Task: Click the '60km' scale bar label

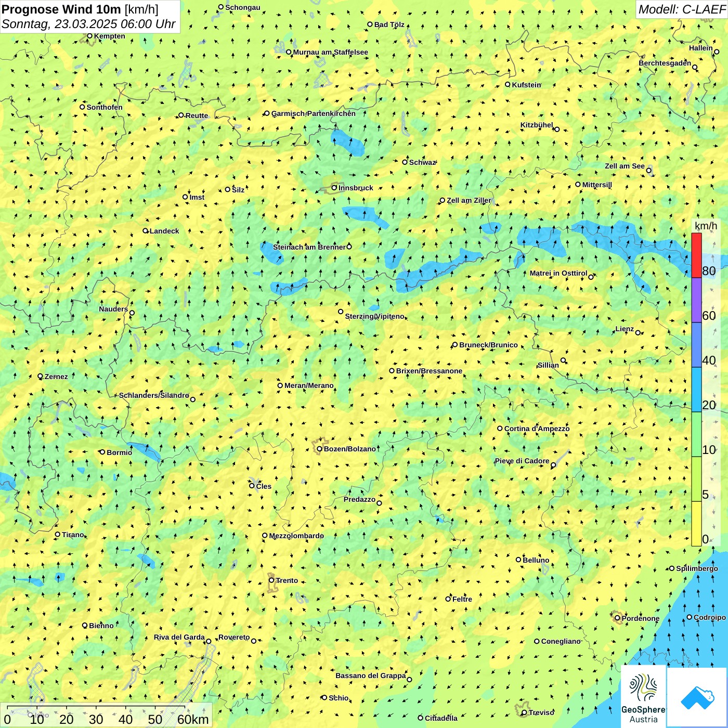Action: point(193,719)
